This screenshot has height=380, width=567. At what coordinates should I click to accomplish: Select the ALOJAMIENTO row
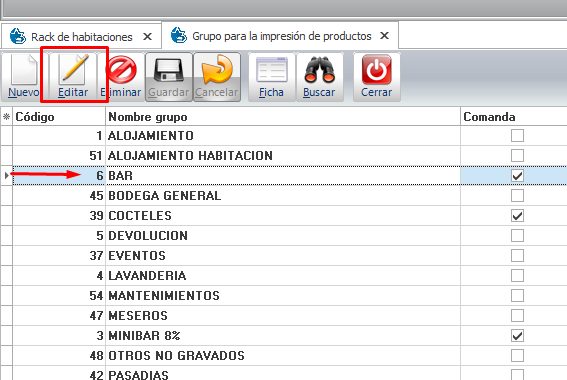tap(283, 136)
